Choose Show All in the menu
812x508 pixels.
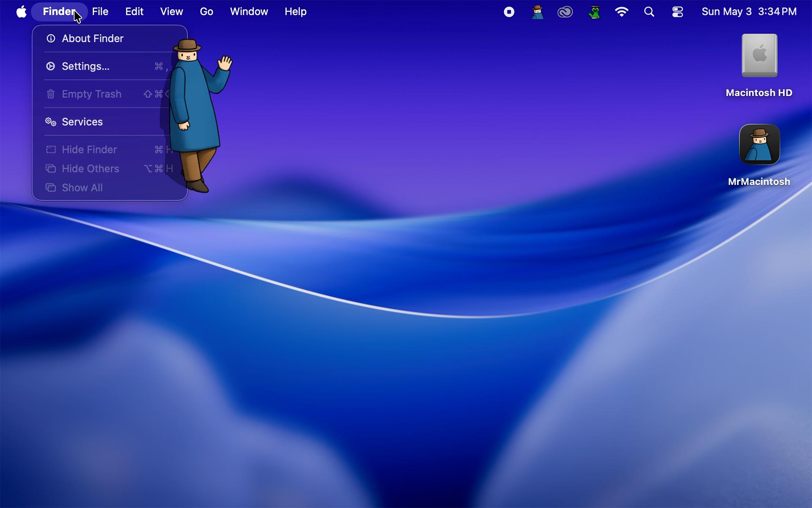point(109,188)
